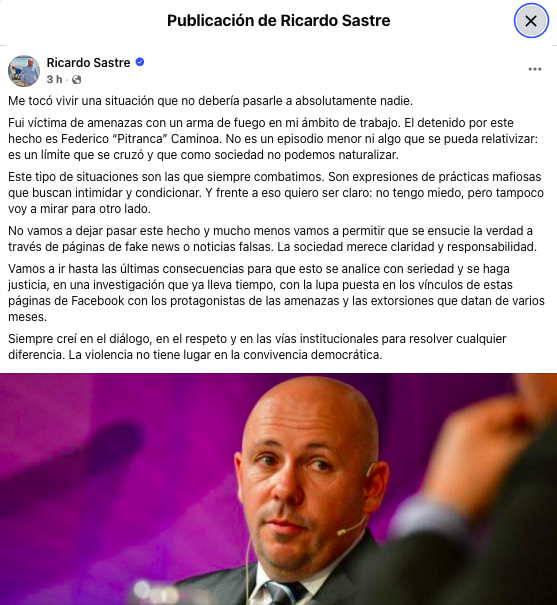Click the blue verified badge icon

pos(140,62)
